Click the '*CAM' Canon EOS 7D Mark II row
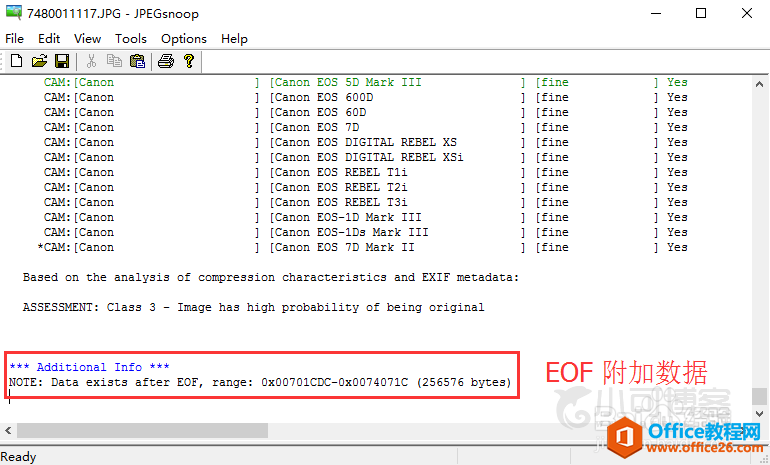 [x=362, y=247]
